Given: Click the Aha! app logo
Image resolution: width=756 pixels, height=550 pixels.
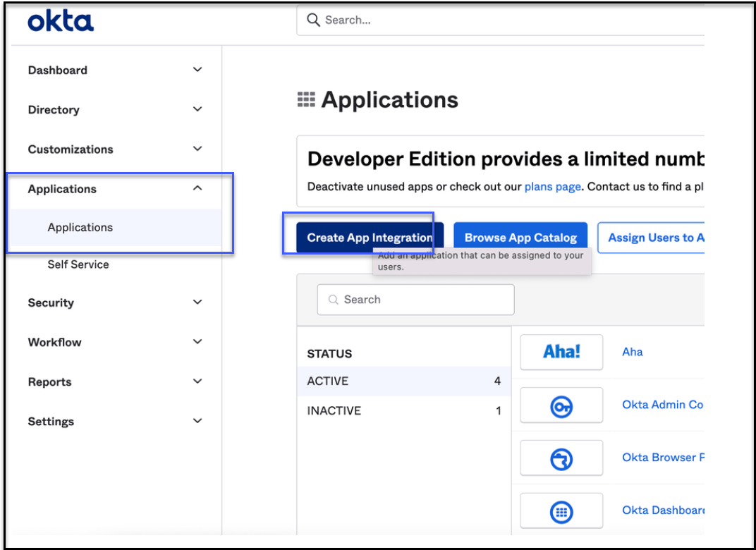Looking at the screenshot, I should (x=561, y=352).
